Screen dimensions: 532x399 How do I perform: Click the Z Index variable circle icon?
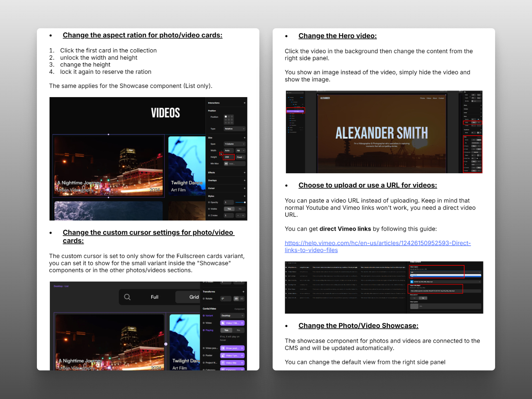pos(209,215)
